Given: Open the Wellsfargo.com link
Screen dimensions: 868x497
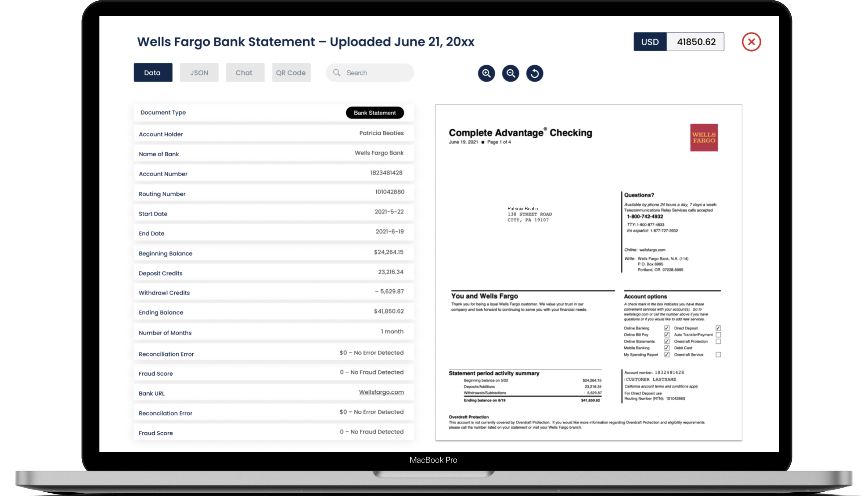Looking at the screenshot, I should [381, 392].
